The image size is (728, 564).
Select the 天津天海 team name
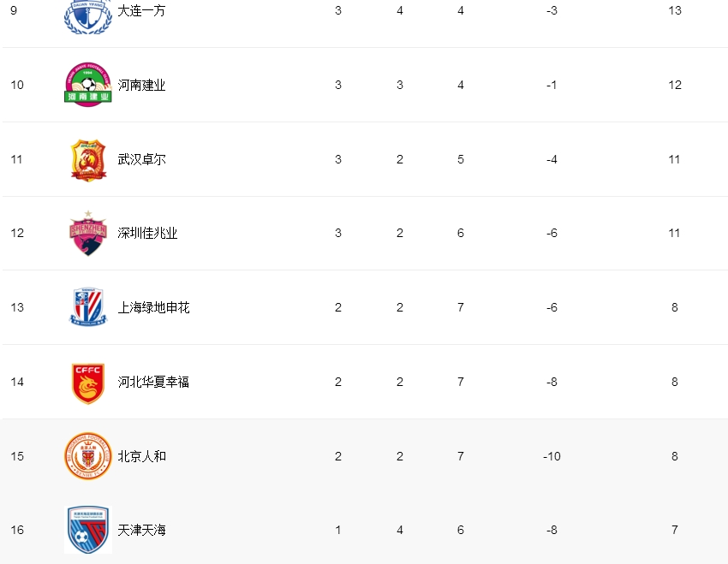coord(141,530)
